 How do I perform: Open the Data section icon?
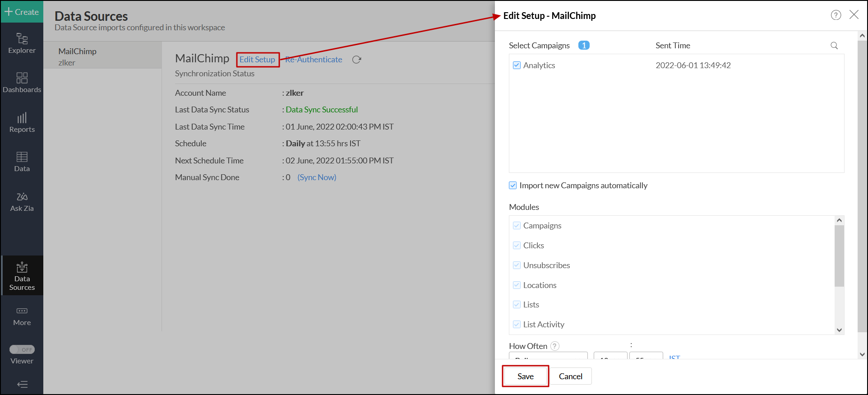coord(22,162)
